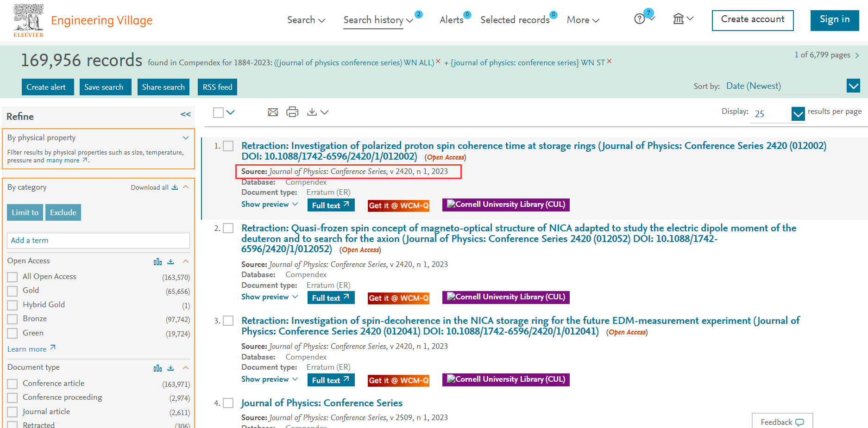Viewport: 868px width, 428px height.
Task: Open download options dropdown arrow
Action: 324,112
